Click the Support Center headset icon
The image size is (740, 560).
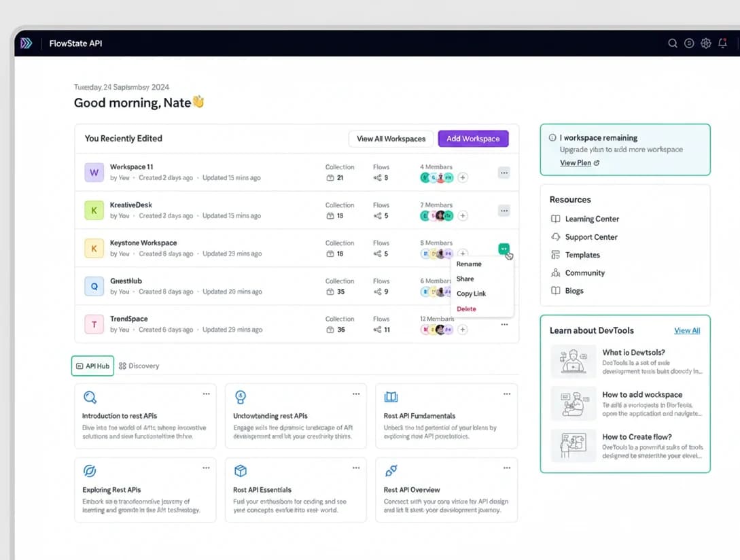point(555,237)
